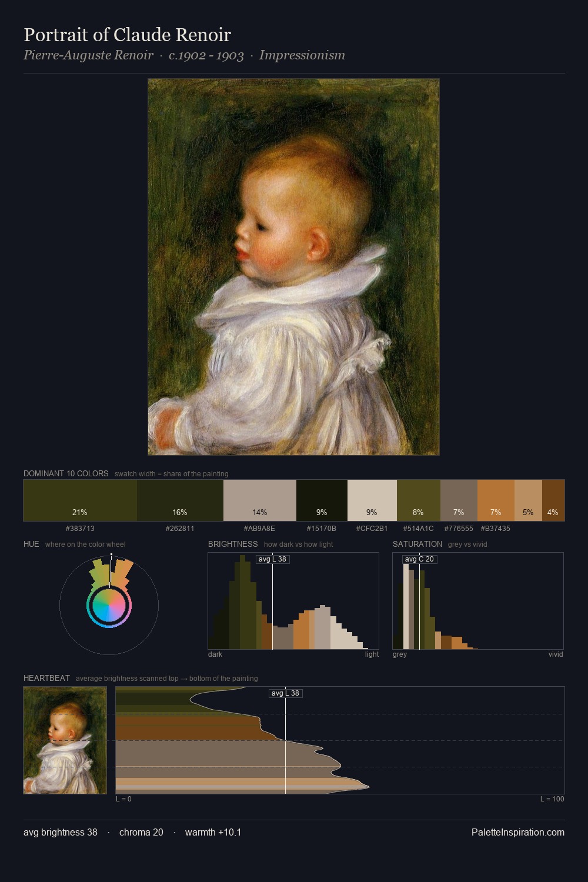The height and width of the screenshot is (882, 588).
Task: Click the "grey" axis label
Action: 400,654
